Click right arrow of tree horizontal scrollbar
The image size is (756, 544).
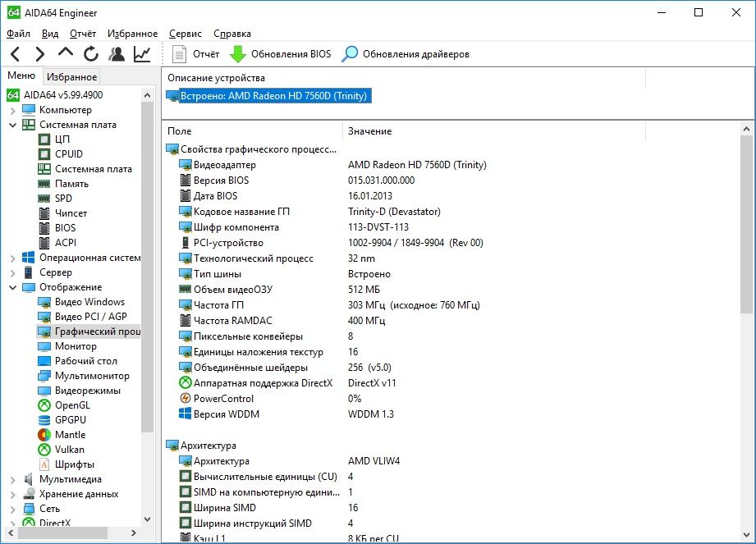pyautogui.click(x=134, y=533)
